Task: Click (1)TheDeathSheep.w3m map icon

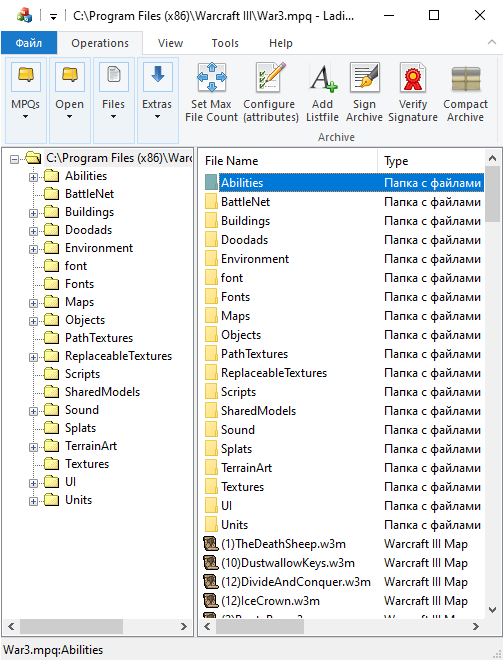Action: point(211,544)
